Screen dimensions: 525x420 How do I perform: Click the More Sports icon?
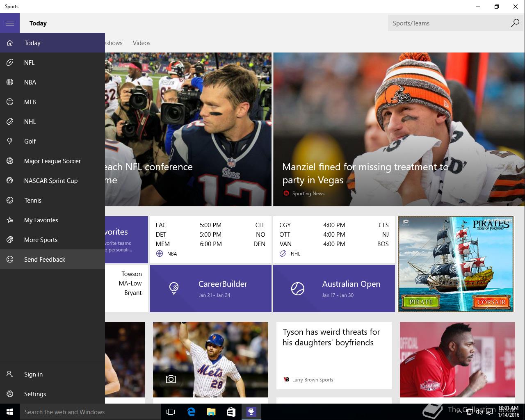(10, 240)
